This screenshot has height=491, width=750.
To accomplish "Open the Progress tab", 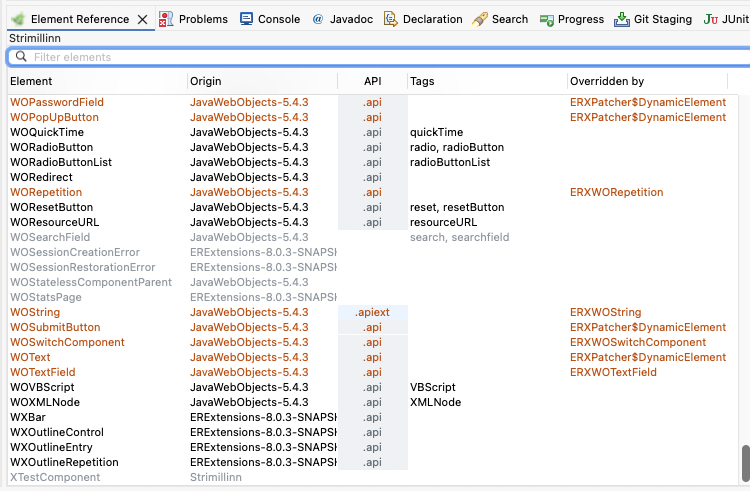I will [x=572, y=19].
